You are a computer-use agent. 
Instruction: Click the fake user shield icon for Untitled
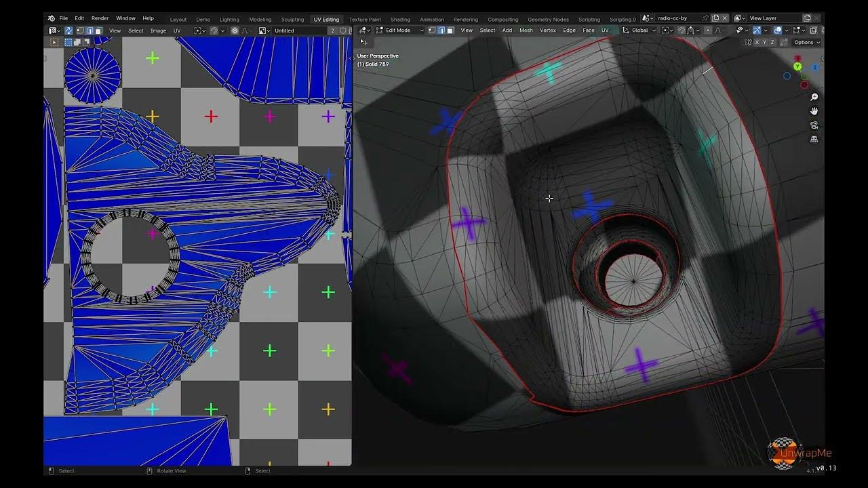point(342,30)
